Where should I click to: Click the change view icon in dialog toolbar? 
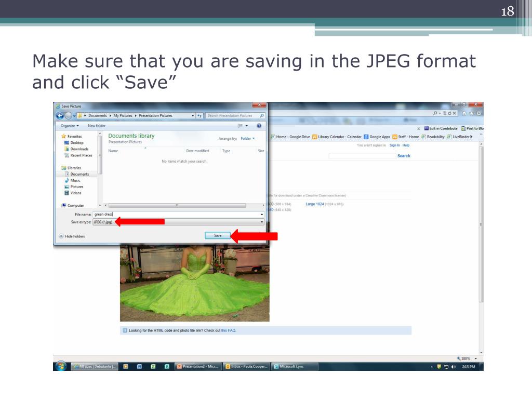pos(240,126)
